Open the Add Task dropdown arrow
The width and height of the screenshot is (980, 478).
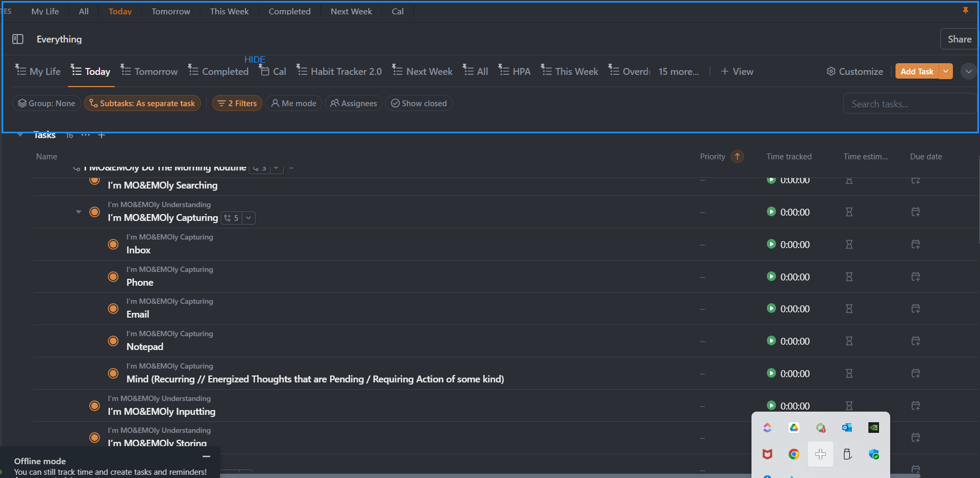click(x=945, y=71)
